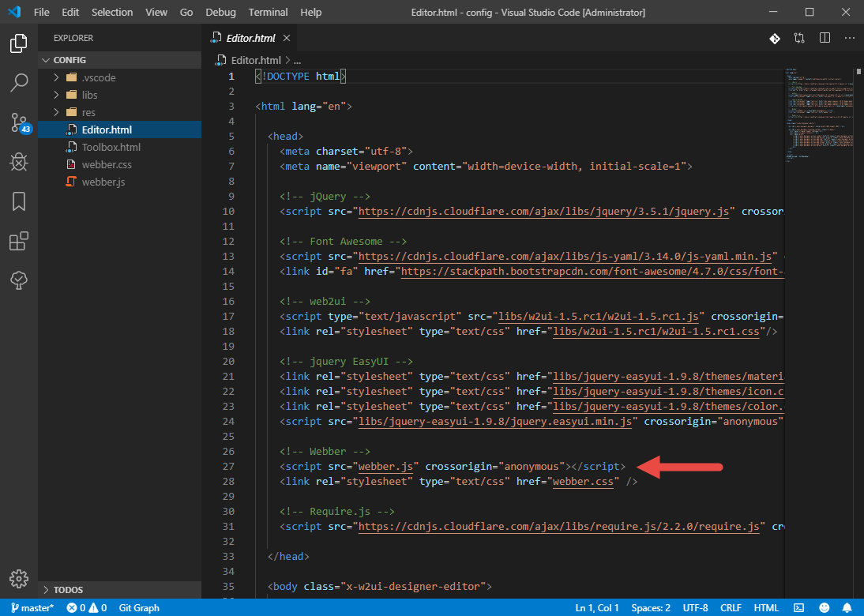Change encoding via UTF-8
The width and height of the screenshot is (864, 616).
point(696,608)
